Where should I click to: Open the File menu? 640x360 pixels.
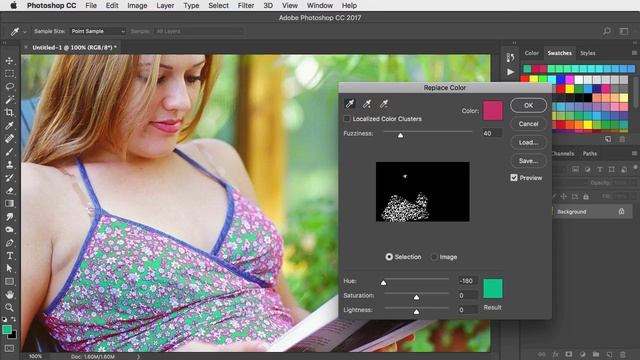[91, 6]
